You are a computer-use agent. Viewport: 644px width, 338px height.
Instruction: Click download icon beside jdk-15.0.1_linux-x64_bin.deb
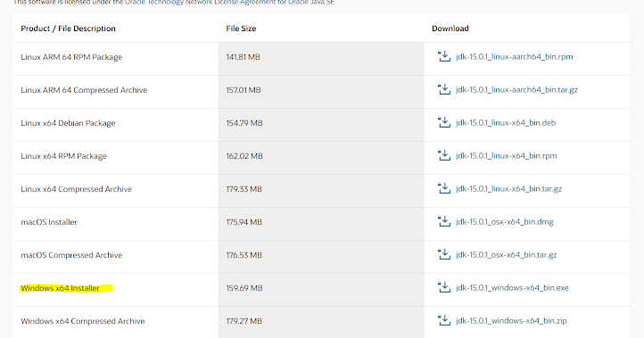[x=444, y=122]
